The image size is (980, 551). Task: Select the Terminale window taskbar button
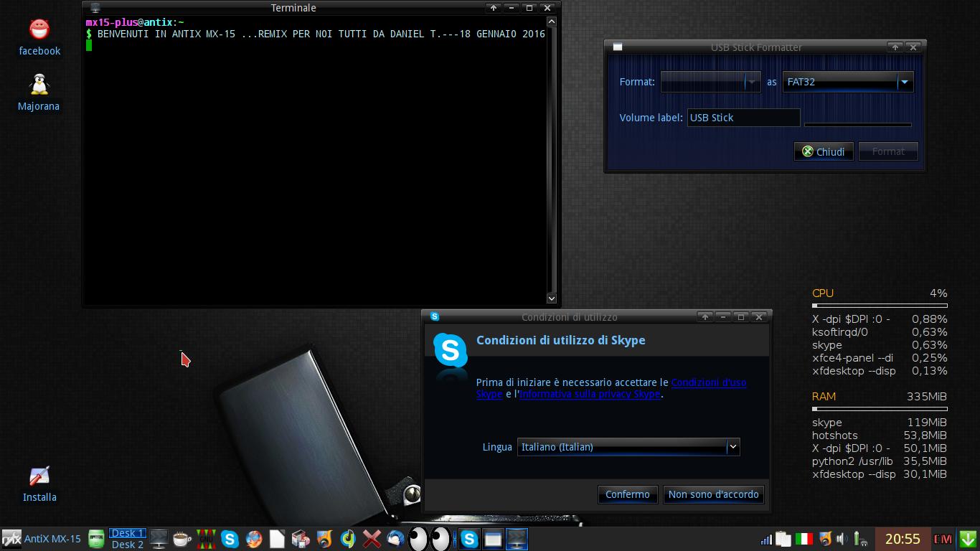click(517, 539)
